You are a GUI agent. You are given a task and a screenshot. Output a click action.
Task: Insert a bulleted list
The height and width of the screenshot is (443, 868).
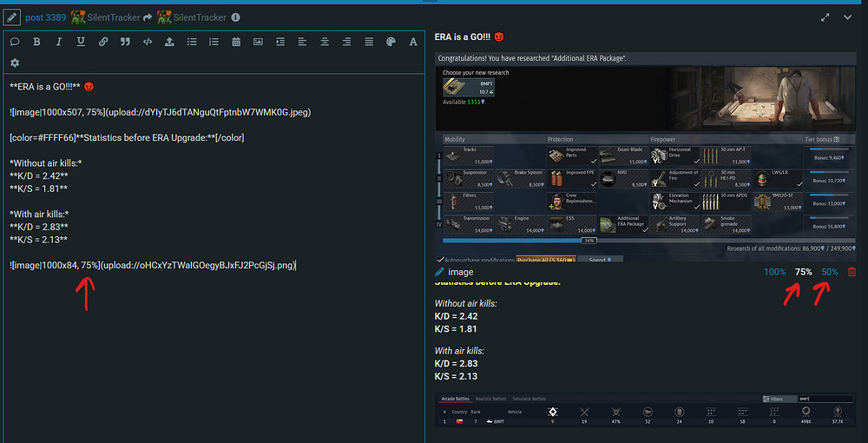(x=192, y=42)
